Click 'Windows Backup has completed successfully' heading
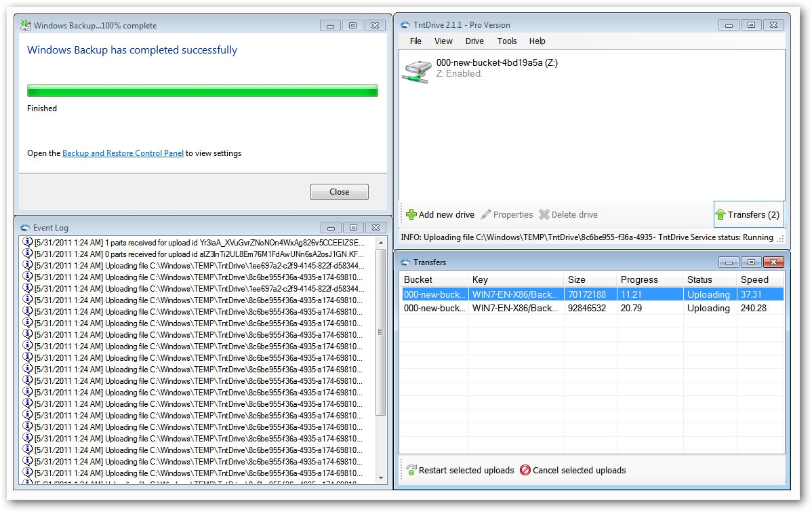This screenshot has width=812, height=512. (x=132, y=50)
